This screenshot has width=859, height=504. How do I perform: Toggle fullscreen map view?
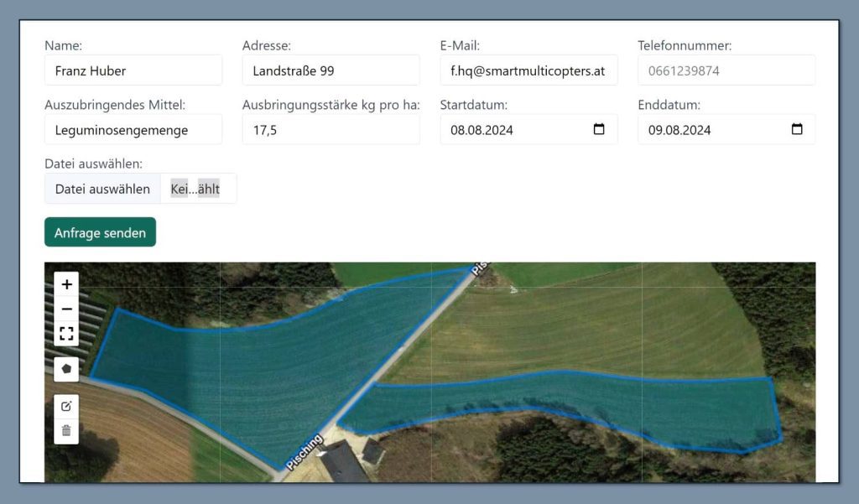pyautogui.click(x=66, y=334)
